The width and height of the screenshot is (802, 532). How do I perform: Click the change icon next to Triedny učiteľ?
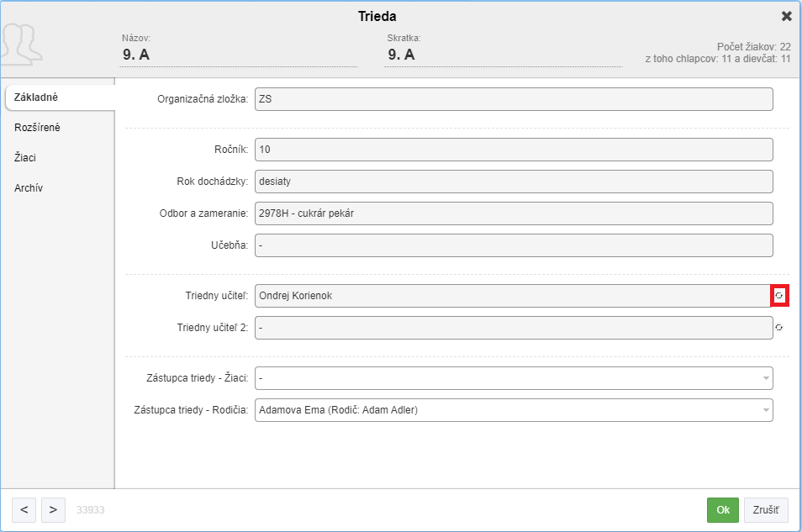click(779, 296)
